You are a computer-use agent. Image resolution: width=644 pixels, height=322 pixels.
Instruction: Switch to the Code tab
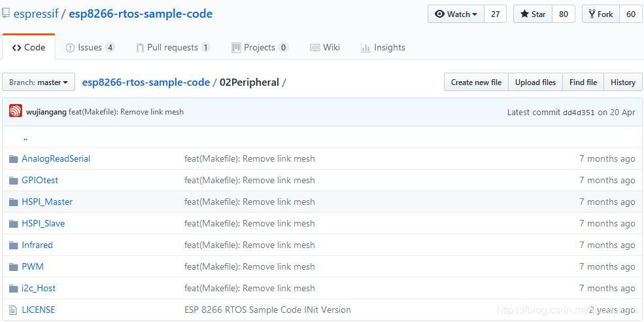coord(28,47)
